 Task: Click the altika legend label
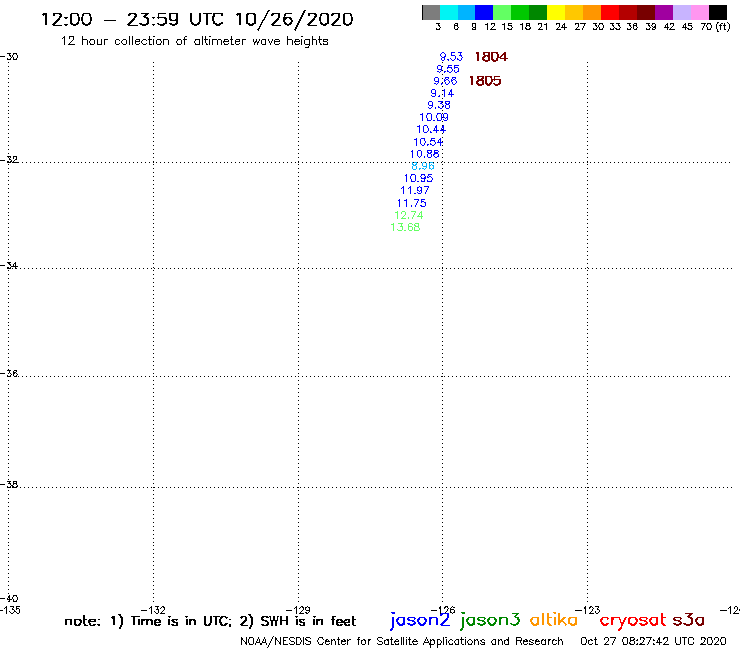point(554,619)
